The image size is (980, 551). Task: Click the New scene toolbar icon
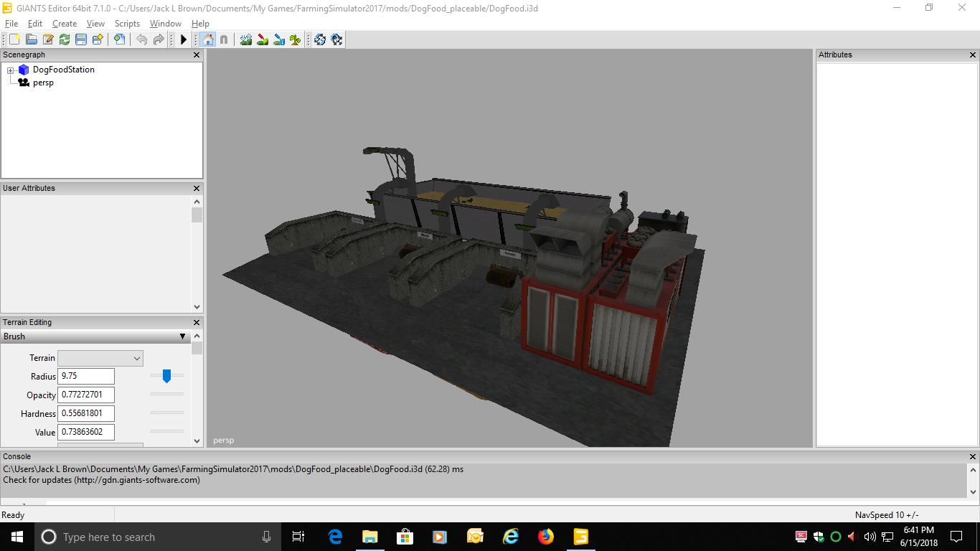pyautogui.click(x=15, y=39)
